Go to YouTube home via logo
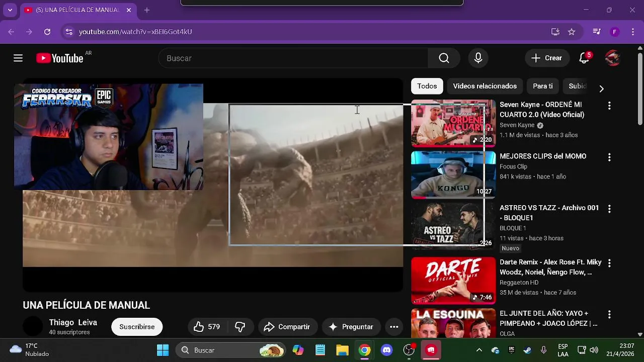 click(x=59, y=58)
